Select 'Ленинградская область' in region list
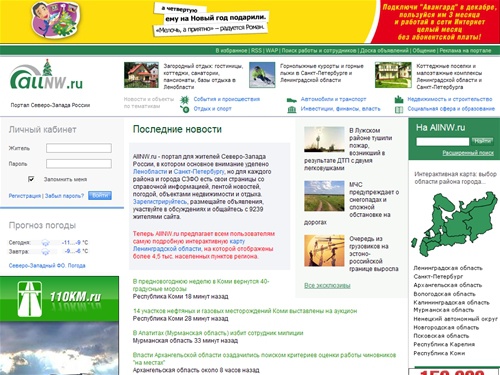The width and height of the screenshot is (500, 375). (448, 268)
